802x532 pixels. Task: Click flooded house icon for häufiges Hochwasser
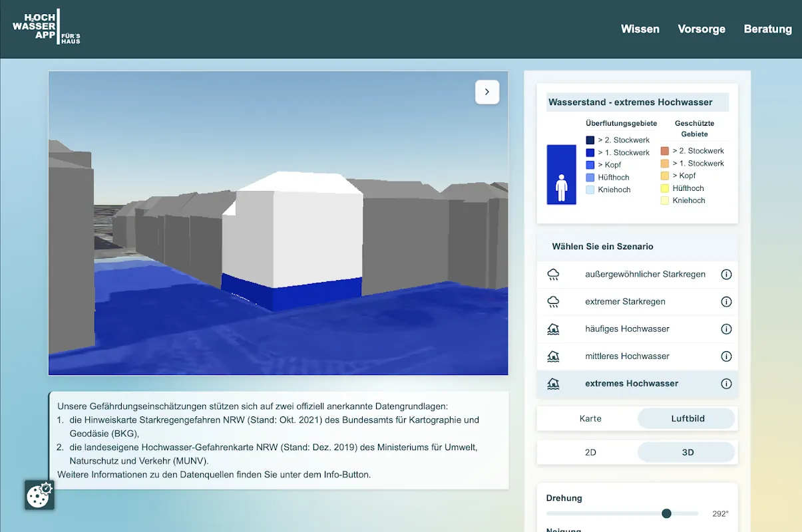[x=553, y=329]
